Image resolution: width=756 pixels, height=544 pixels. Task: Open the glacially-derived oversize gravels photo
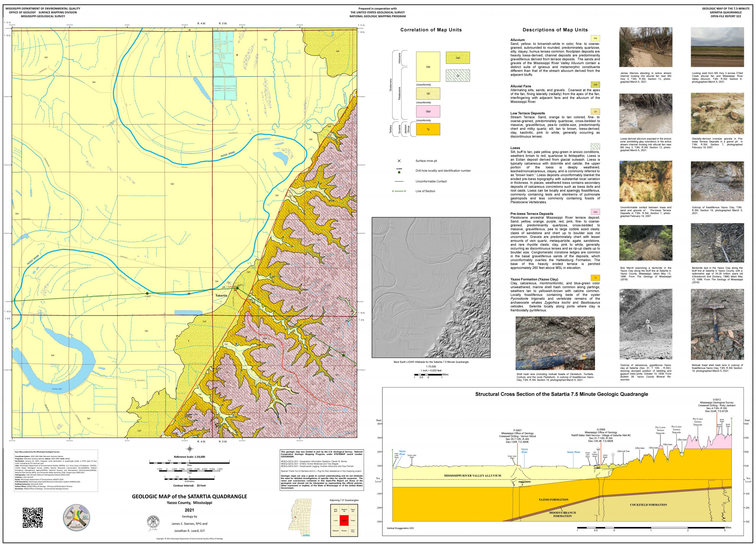717,113
